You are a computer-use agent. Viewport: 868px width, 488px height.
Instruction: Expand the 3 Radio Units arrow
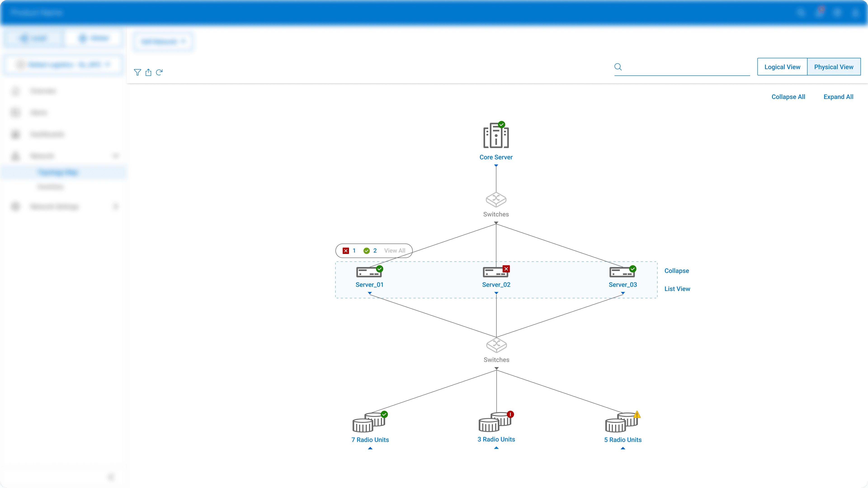click(x=496, y=448)
